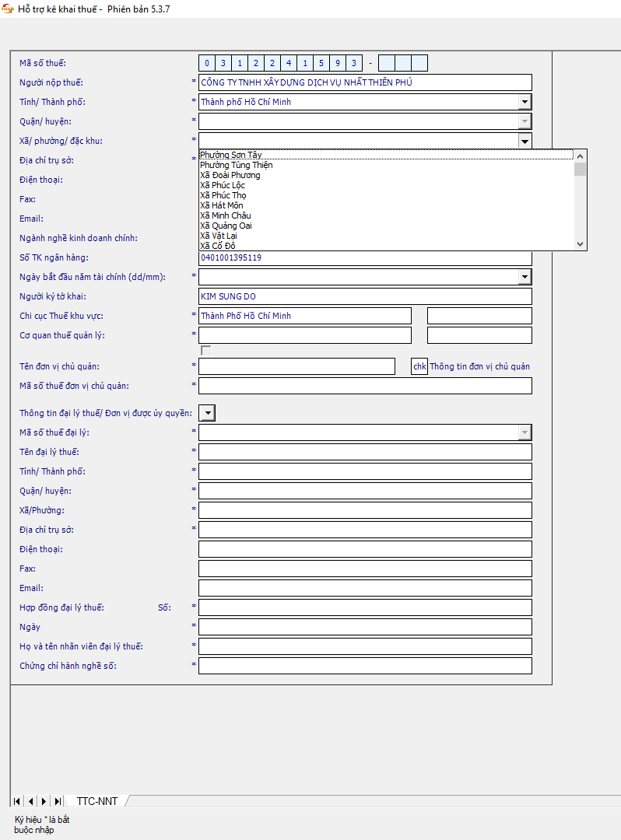The height and width of the screenshot is (840, 621).
Task: Jump to the first sheet tab arrow
Action: (x=17, y=801)
